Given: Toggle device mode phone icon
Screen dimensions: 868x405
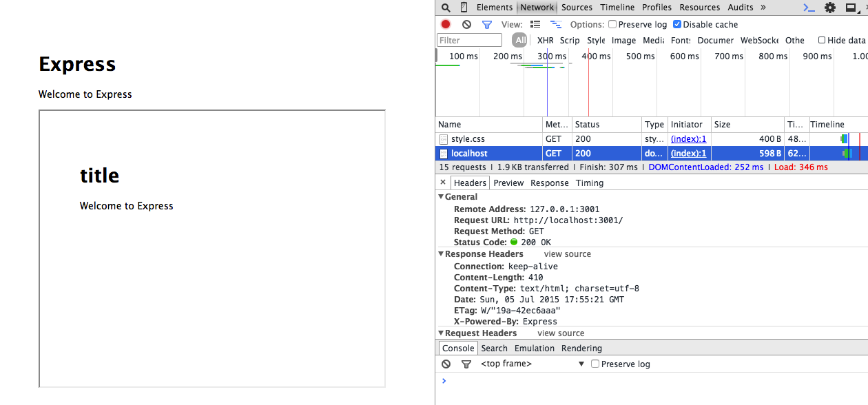Looking at the screenshot, I should tap(464, 8).
